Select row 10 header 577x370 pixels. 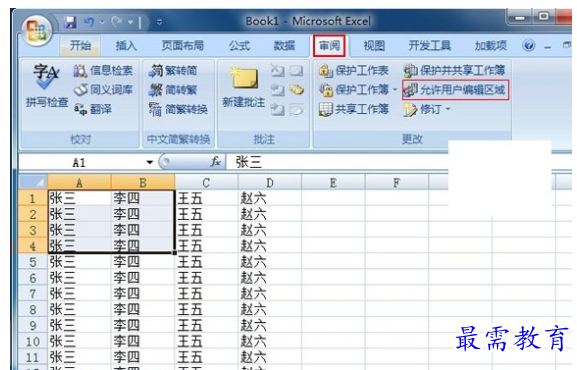click(x=33, y=341)
